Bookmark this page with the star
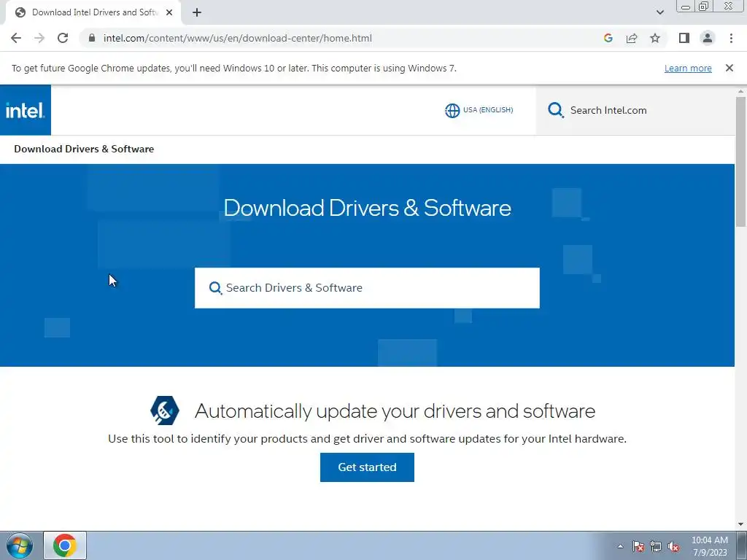Screen dimensions: 747x560 click(x=655, y=38)
